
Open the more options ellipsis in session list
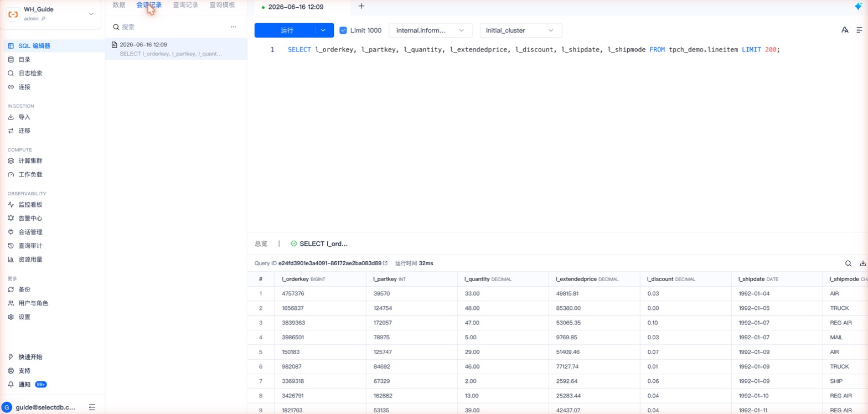pyautogui.click(x=234, y=27)
